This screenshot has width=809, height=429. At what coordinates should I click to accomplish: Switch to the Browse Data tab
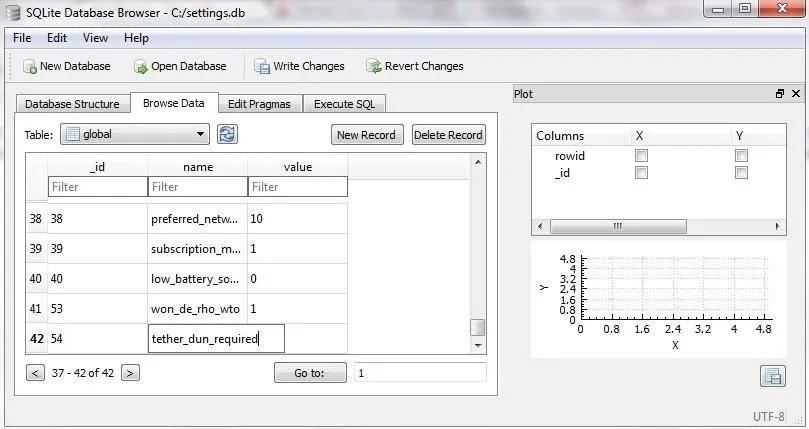(174, 103)
